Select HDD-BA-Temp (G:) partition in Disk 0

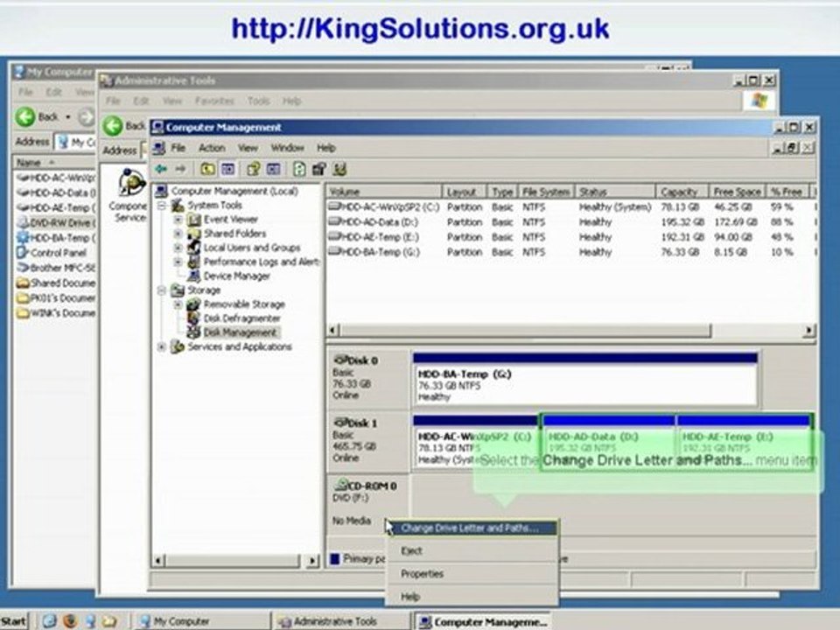tap(585, 379)
